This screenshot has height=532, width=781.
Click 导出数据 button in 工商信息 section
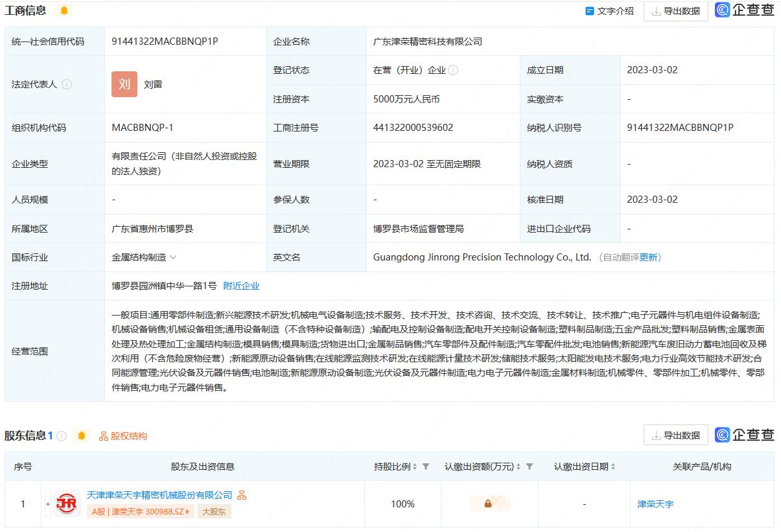pyautogui.click(x=675, y=11)
